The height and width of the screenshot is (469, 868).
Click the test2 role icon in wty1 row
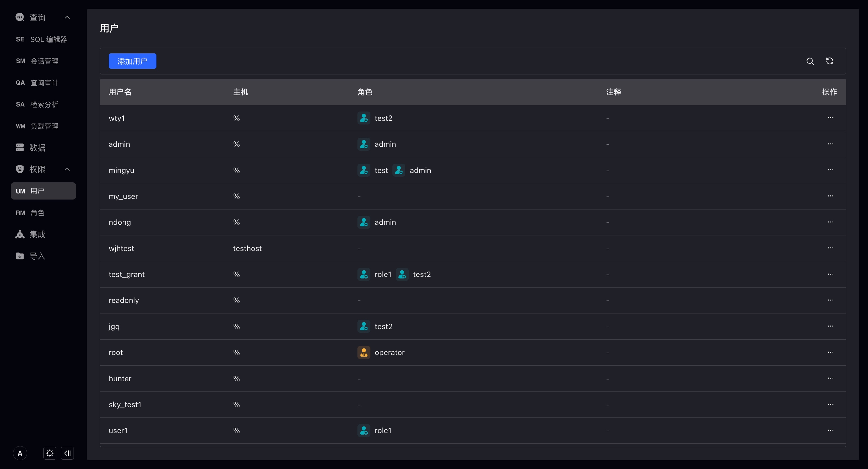click(x=363, y=118)
